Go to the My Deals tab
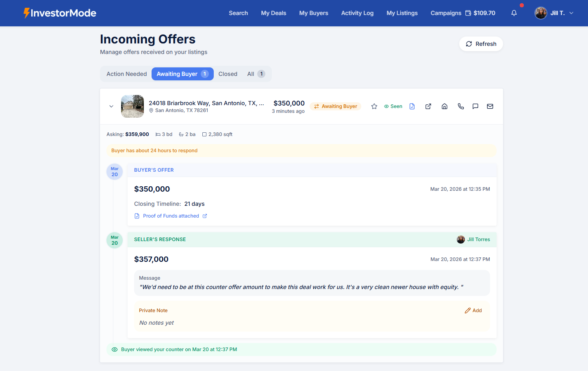Image resolution: width=588 pixels, height=371 pixels. (x=273, y=13)
